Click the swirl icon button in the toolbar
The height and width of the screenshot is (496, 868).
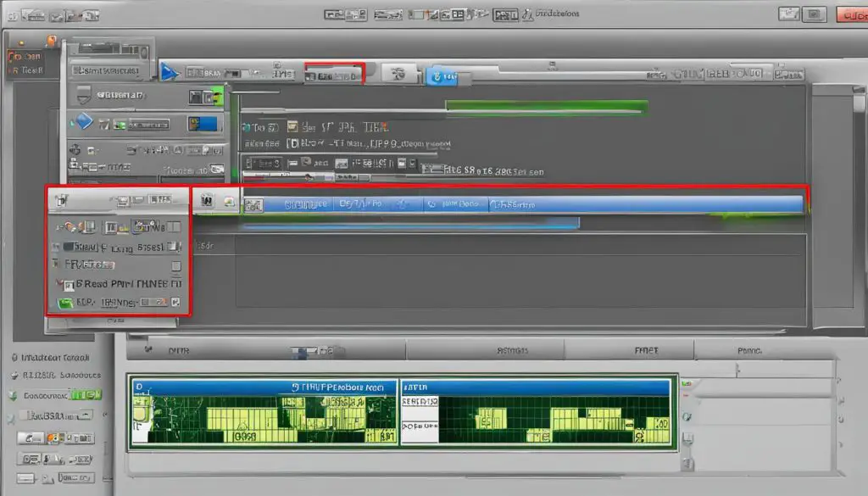click(x=398, y=74)
